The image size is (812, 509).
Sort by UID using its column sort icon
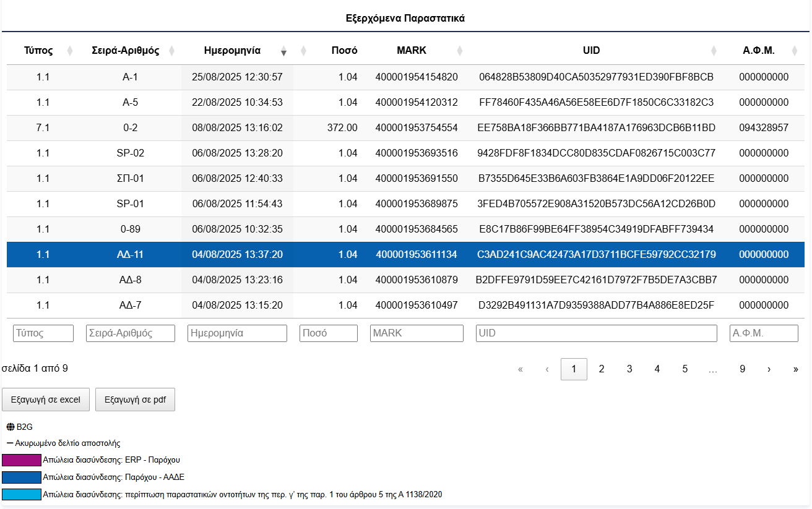click(712, 51)
